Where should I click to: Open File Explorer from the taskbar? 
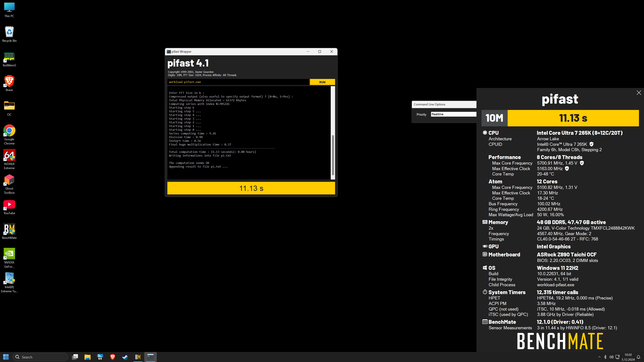(x=88, y=357)
